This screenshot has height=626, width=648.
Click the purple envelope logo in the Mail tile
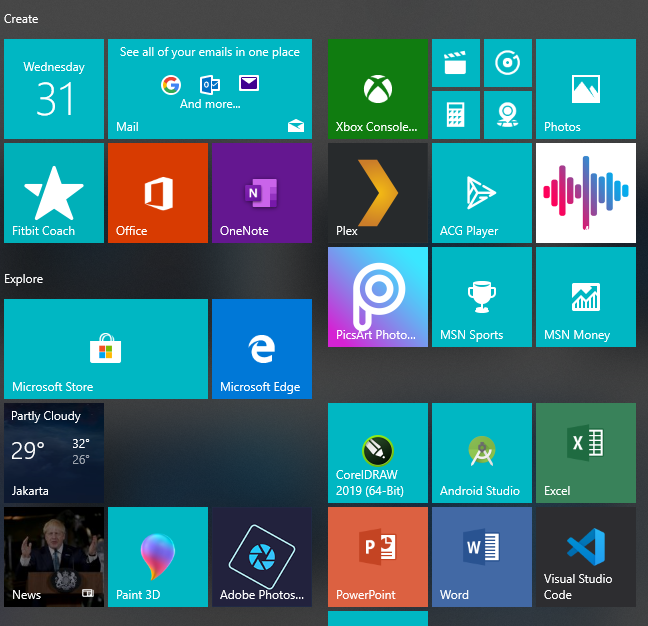[249, 83]
